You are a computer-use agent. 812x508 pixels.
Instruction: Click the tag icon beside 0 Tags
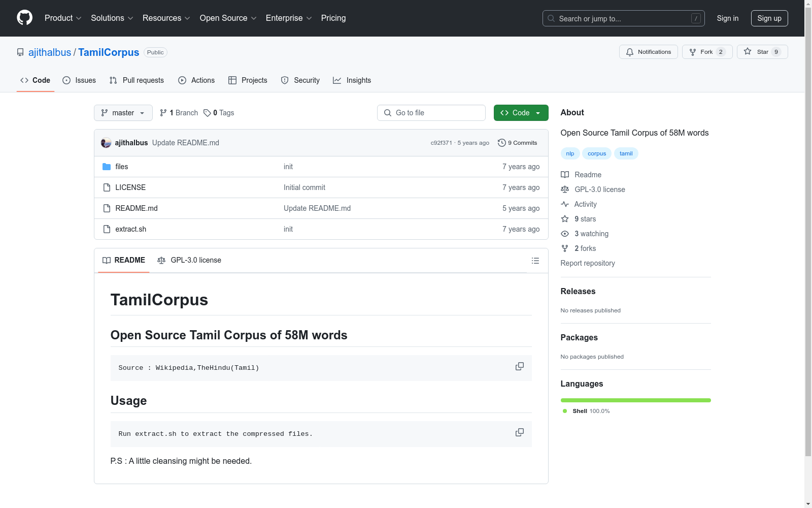[x=207, y=113]
